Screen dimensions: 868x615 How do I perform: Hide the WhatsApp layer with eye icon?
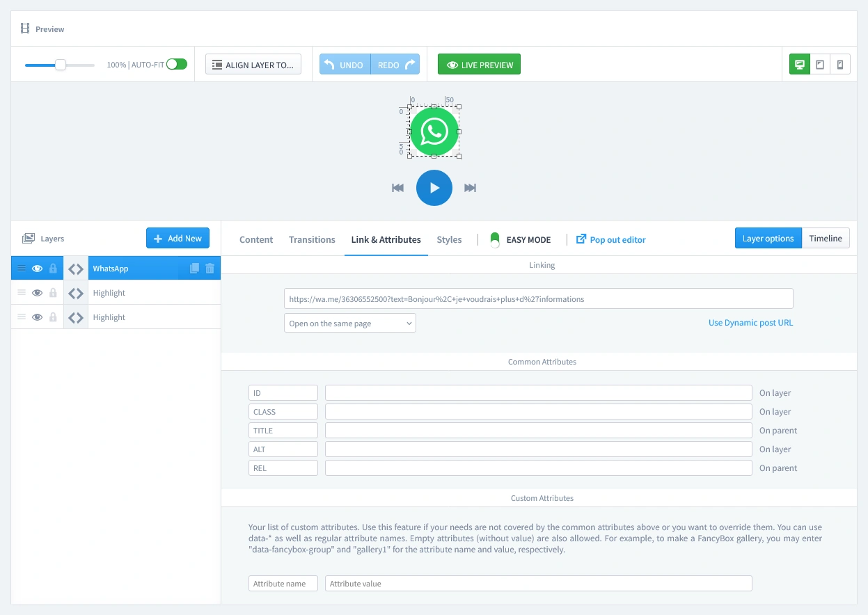click(x=38, y=269)
